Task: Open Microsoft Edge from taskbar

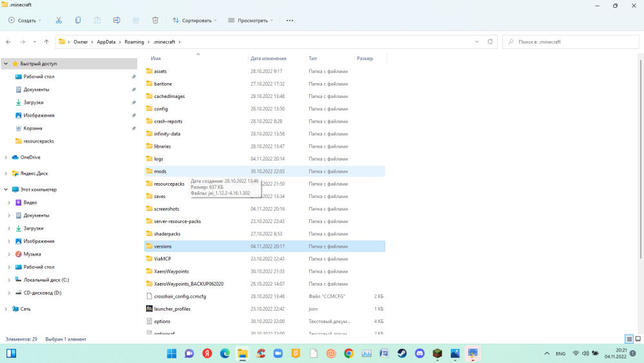Action: [225, 353]
